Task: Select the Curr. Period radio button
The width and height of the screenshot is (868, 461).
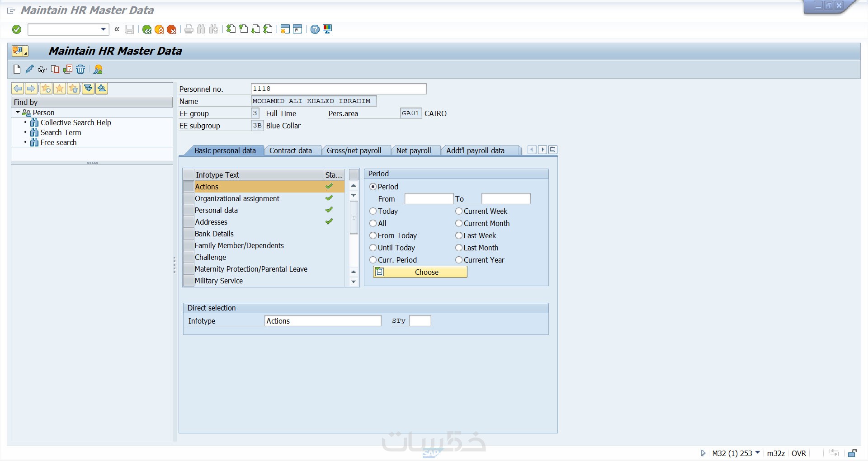Action: point(373,260)
